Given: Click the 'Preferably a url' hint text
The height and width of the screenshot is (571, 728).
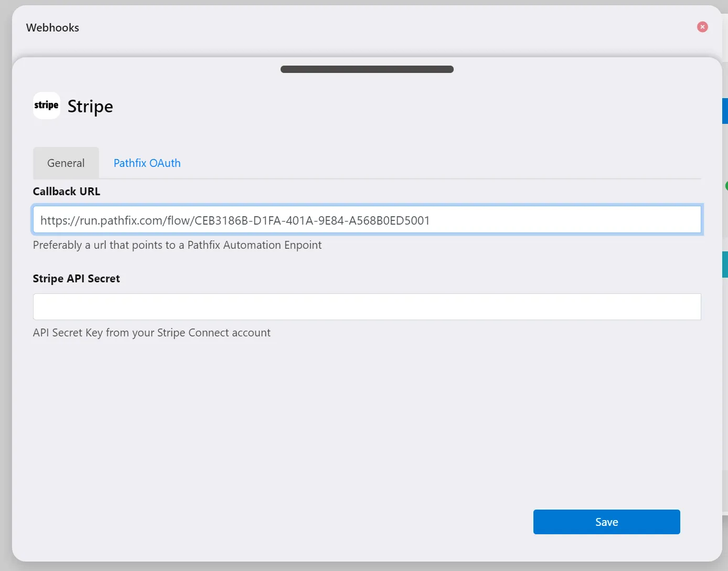Looking at the screenshot, I should tap(177, 245).
